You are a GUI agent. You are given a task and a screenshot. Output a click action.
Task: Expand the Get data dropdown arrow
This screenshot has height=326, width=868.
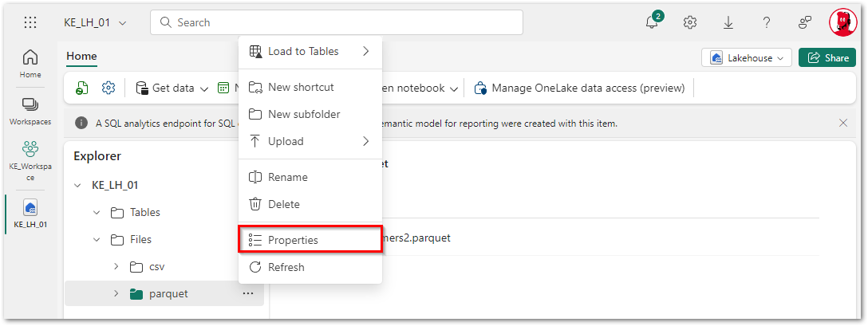(203, 88)
